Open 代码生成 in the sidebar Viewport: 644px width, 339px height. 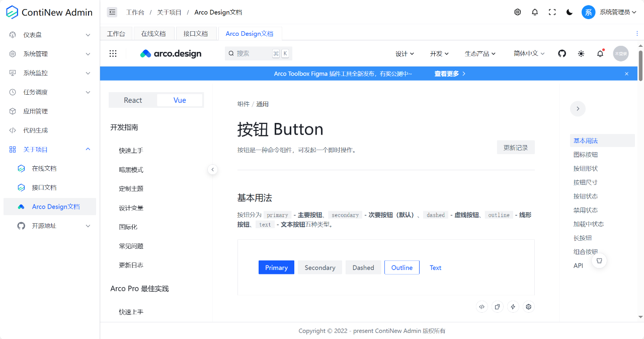[50, 130]
